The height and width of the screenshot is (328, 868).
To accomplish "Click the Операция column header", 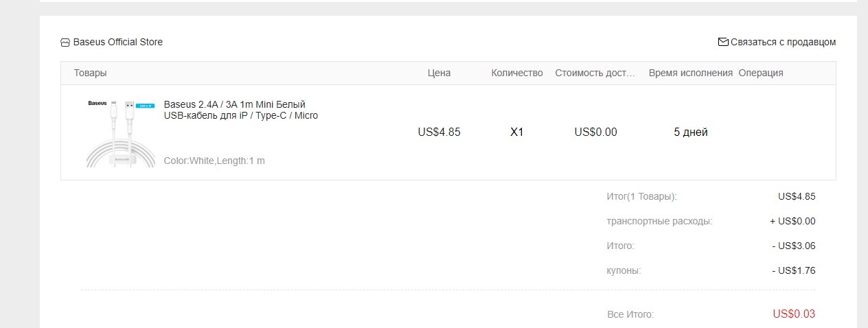I will click(x=761, y=73).
